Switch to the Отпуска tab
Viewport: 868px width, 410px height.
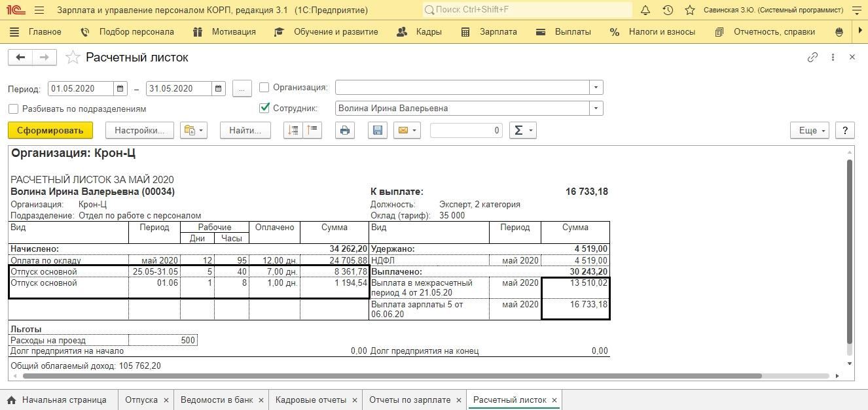[141, 400]
